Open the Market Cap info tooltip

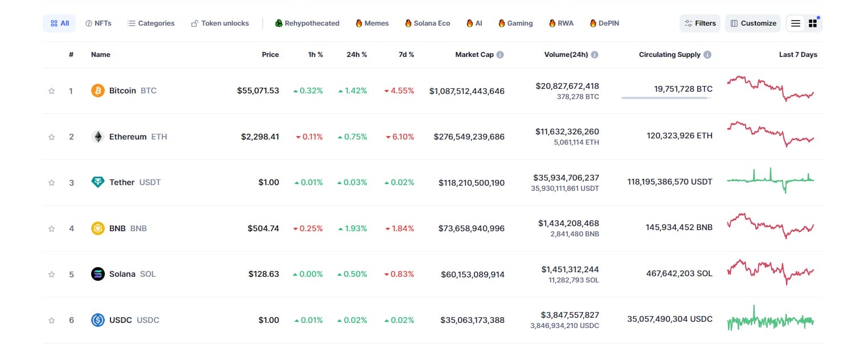(x=499, y=54)
